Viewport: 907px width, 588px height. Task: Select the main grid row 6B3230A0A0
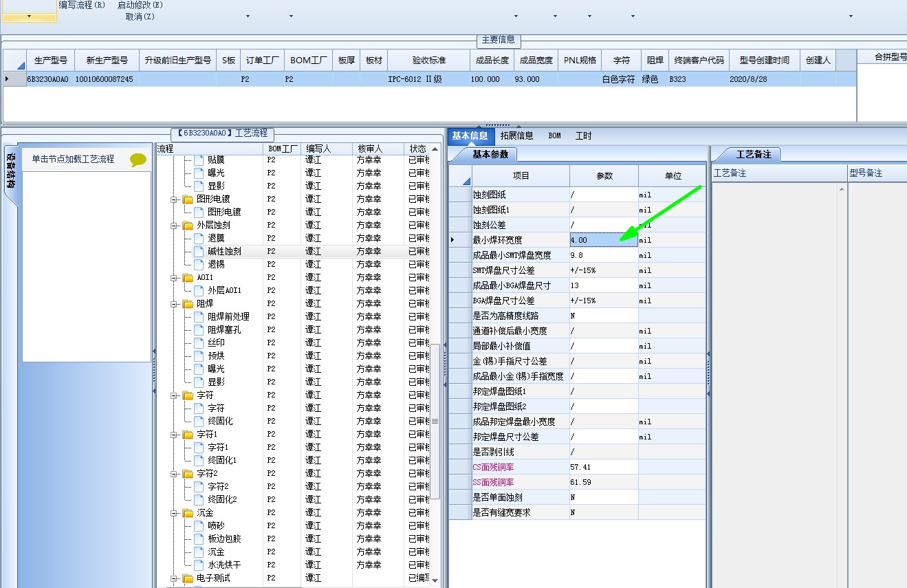click(429, 79)
